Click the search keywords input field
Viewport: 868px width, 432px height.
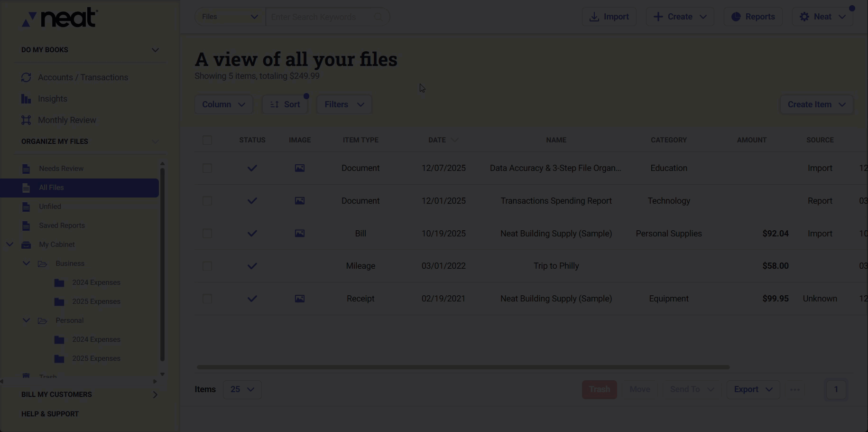pos(318,17)
